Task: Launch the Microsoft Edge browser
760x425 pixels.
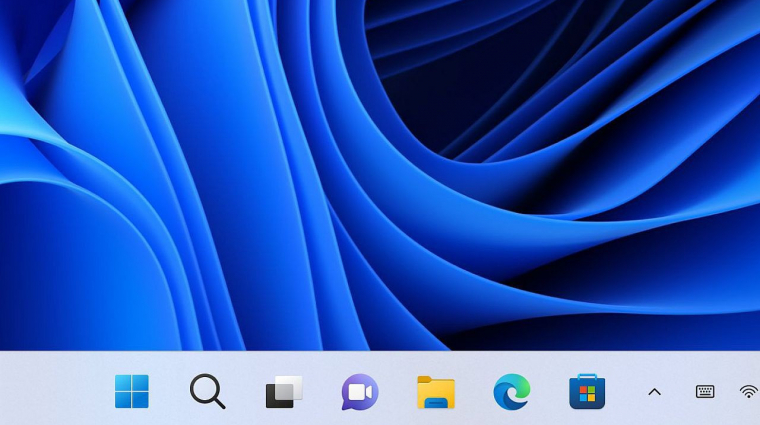Action: [512, 392]
